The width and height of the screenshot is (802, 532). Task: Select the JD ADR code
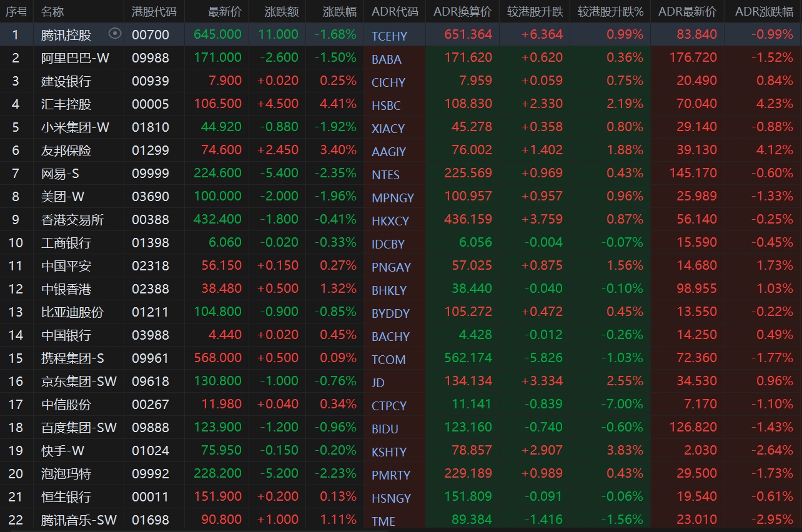tap(378, 383)
